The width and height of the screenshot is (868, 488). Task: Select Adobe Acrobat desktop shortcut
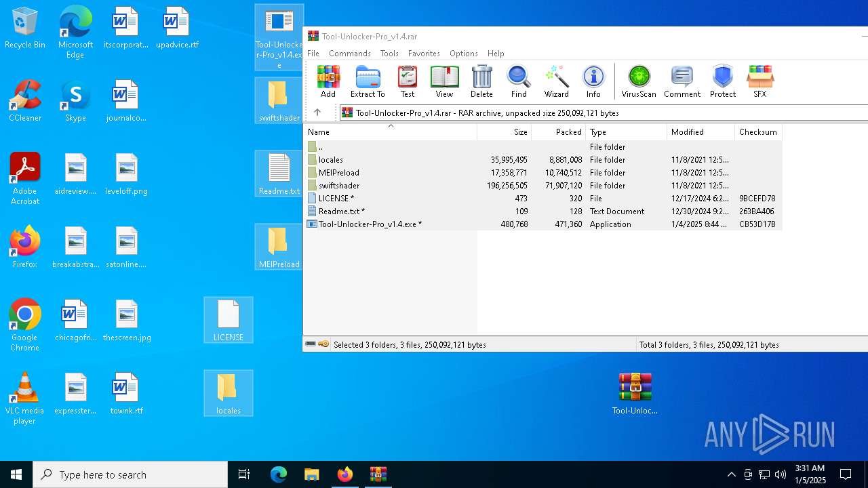pyautogui.click(x=25, y=179)
